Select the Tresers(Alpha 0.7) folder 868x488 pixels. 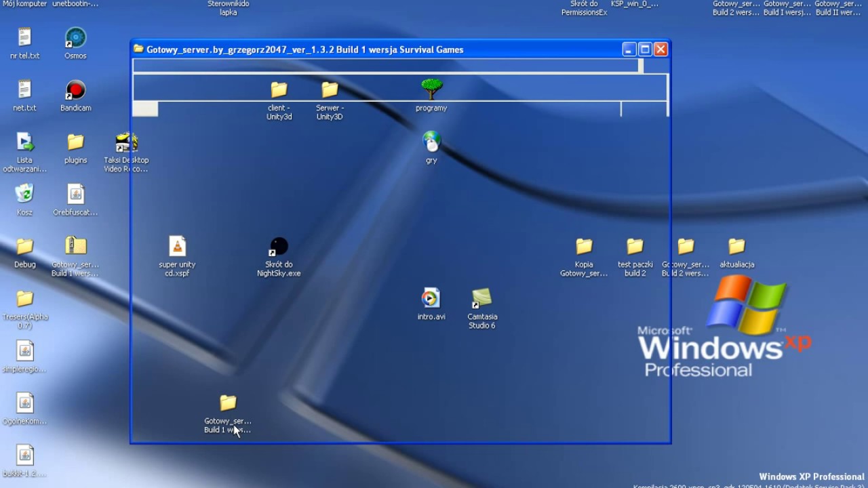pos(24,299)
